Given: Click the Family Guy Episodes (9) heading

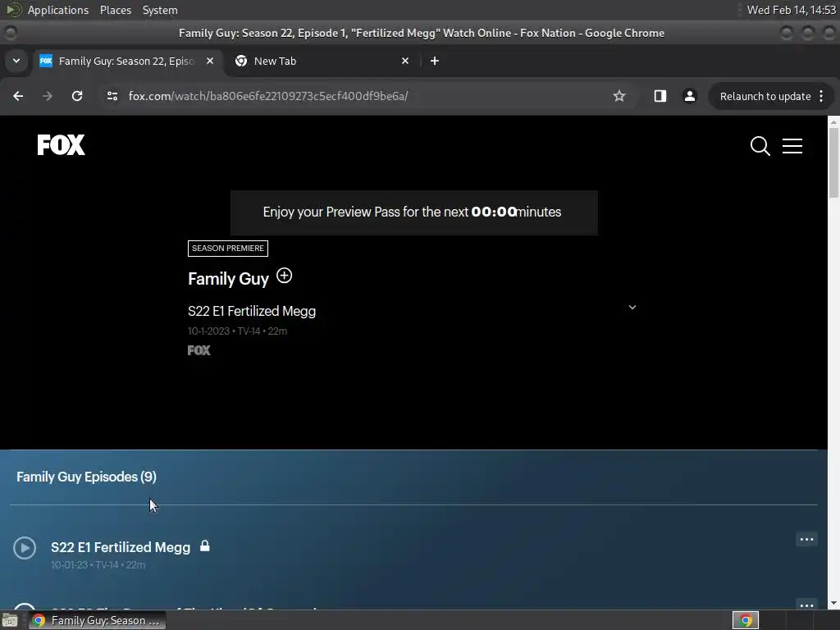Looking at the screenshot, I should (86, 477).
